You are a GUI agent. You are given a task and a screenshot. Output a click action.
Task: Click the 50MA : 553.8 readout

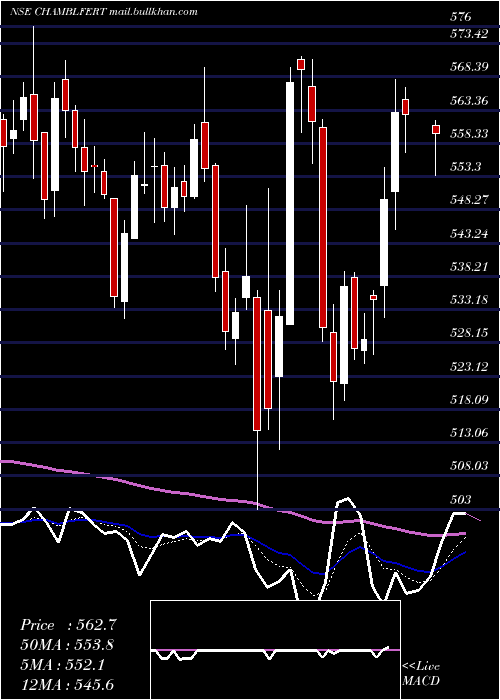coord(67,645)
